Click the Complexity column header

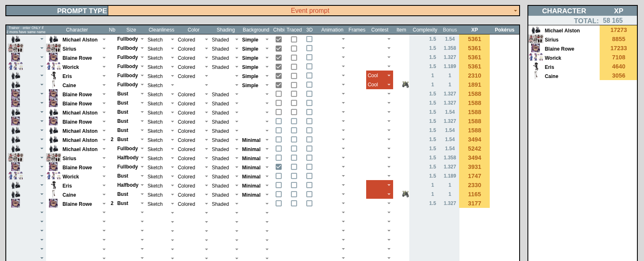(425, 30)
